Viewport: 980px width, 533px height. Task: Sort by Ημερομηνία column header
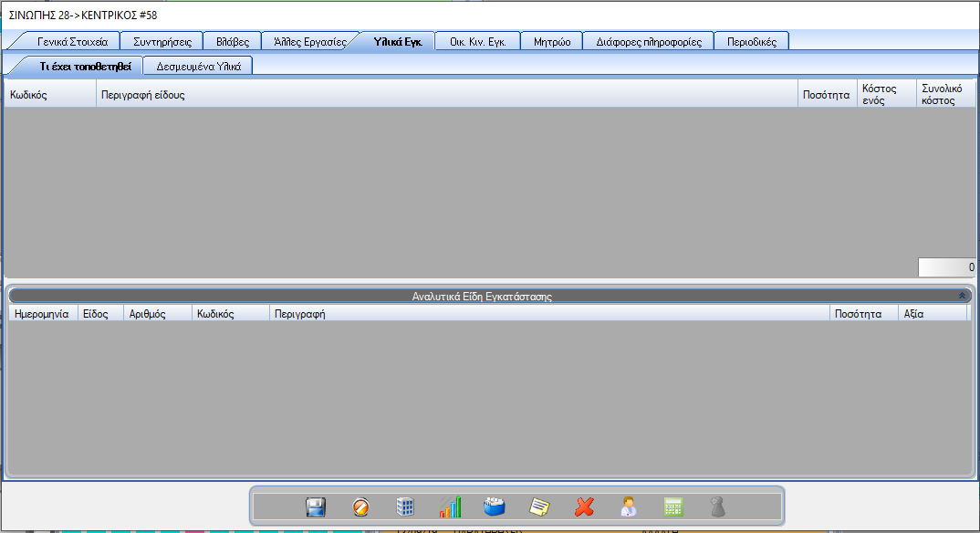coord(42,313)
